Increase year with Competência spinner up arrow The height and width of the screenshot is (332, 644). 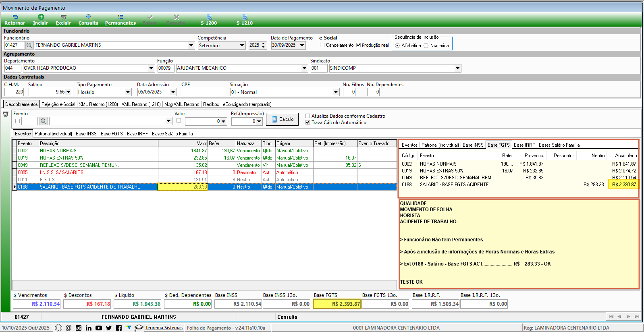pyautogui.click(x=264, y=44)
